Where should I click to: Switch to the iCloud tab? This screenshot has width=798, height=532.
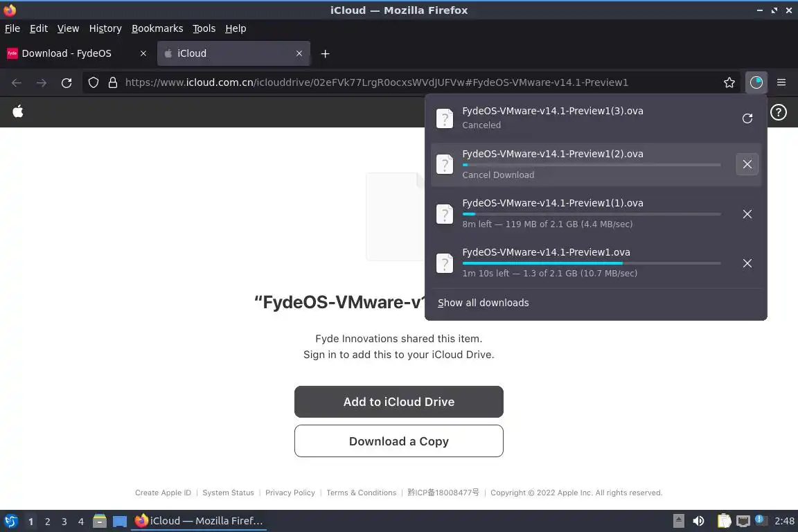(233, 53)
